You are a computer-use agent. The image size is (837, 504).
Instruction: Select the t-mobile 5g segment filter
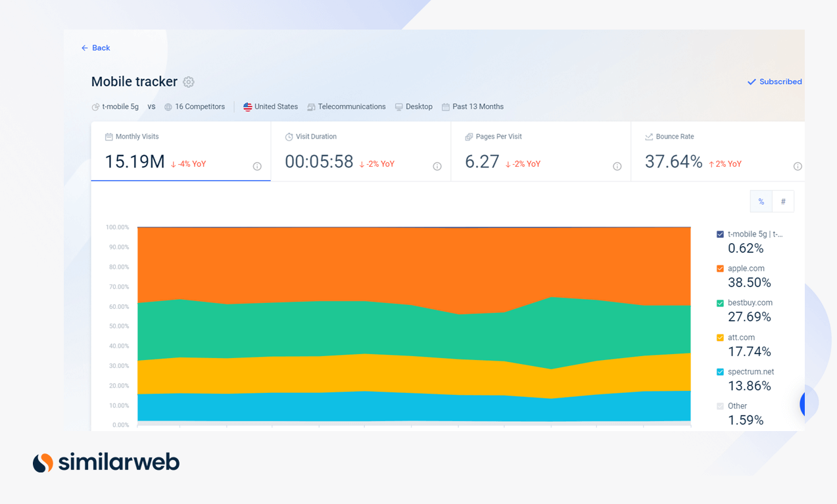pyautogui.click(x=115, y=106)
